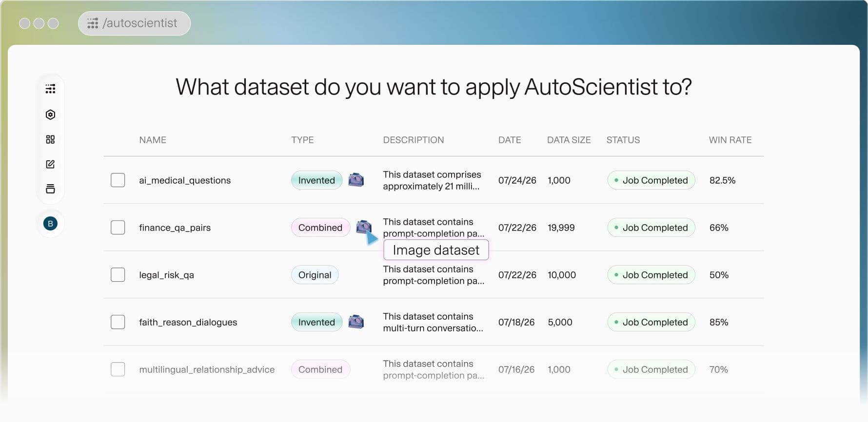Click the 50% win rate value
Image resolution: width=868 pixels, height=422 pixels.
719,275
